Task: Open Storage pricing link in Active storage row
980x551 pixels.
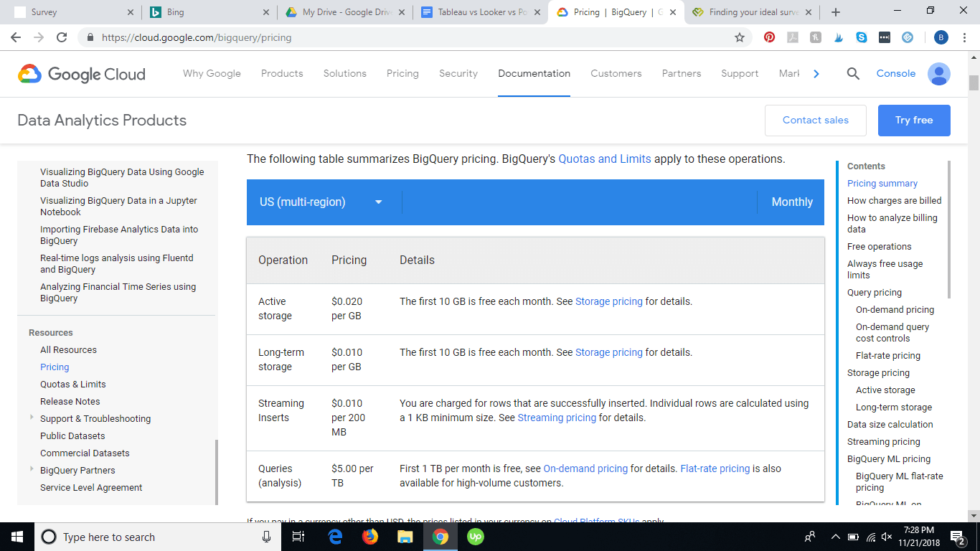Action: [x=609, y=301]
